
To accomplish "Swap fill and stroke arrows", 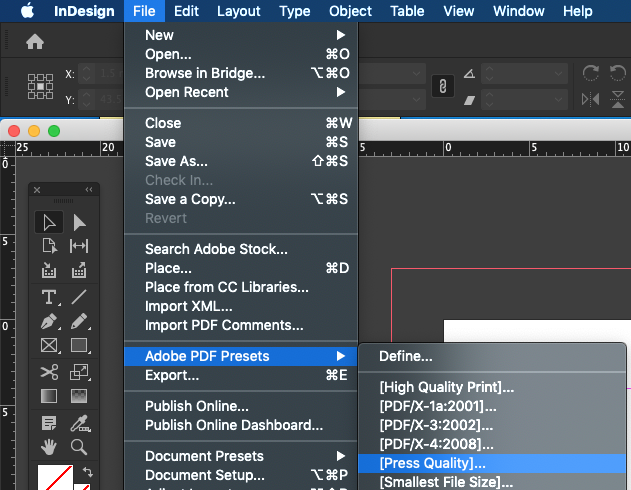I will point(87,472).
